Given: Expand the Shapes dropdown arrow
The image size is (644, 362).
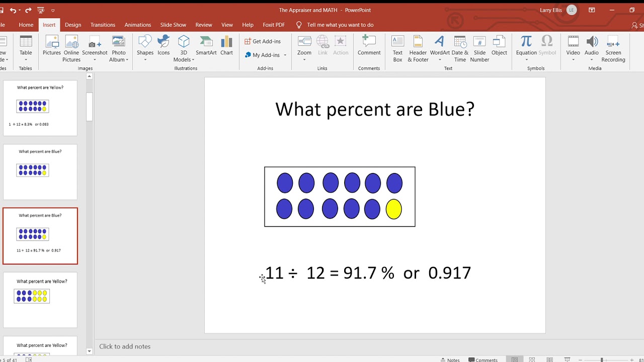Looking at the screenshot, I should click(145, 60).
